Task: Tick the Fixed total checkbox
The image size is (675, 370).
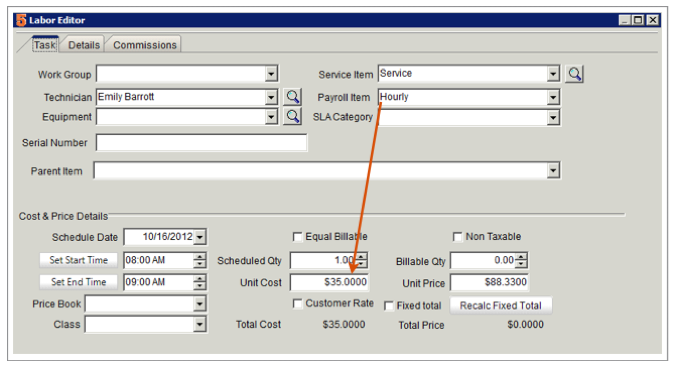Action: tap(389, 306)
